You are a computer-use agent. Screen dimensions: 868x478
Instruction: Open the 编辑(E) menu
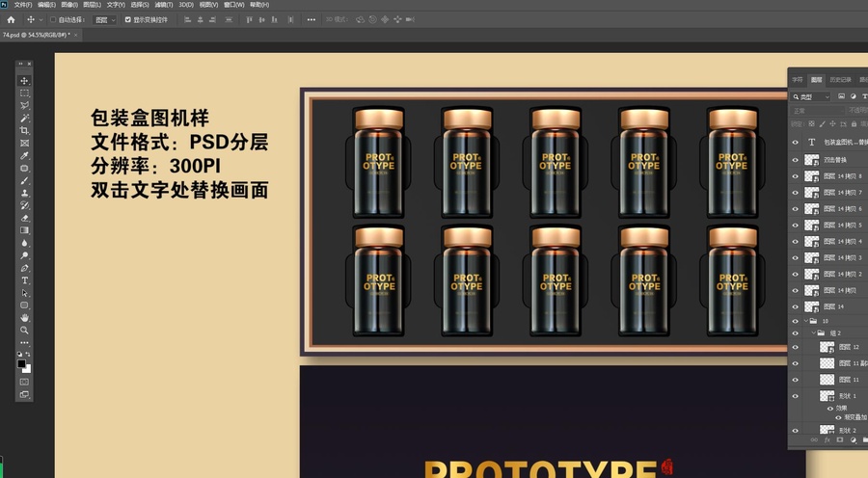(x=46, y=5)
